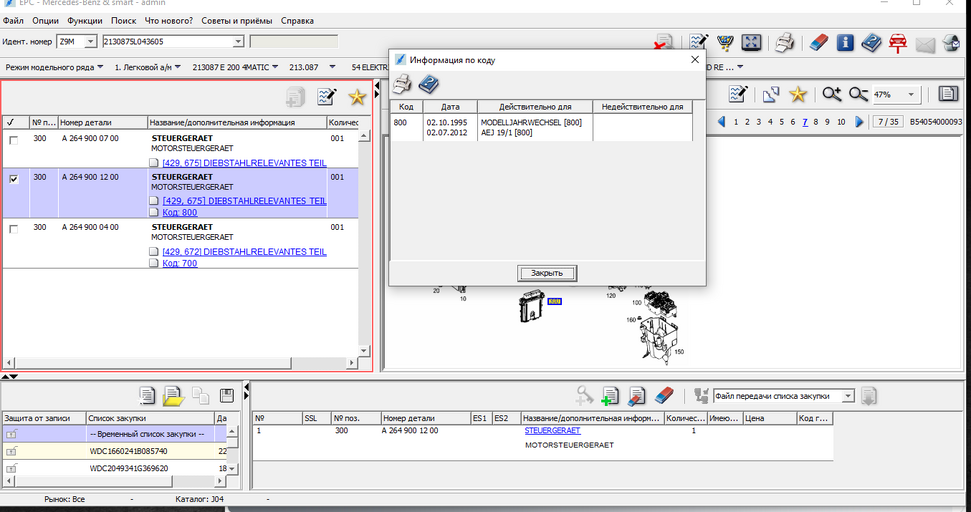Click the empty field next to VIN dropdown
Viewport: 971px width, 512px height.
(x=294, y=41)
